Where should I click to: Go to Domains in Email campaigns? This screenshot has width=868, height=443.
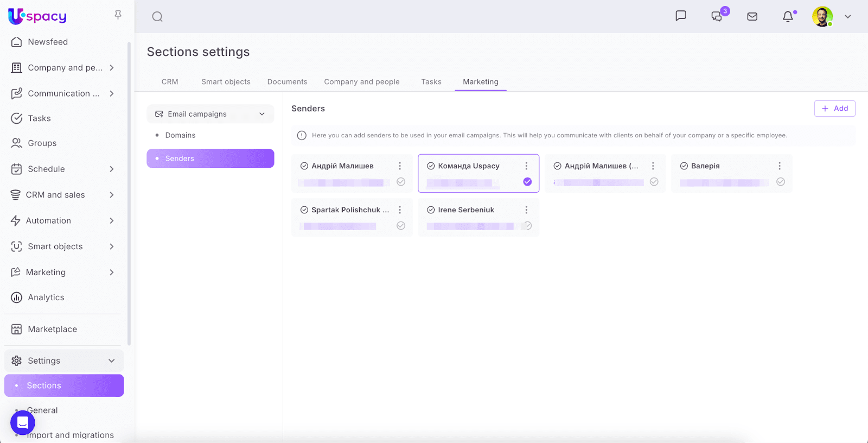pyautogui.click(x=180, y=135)
